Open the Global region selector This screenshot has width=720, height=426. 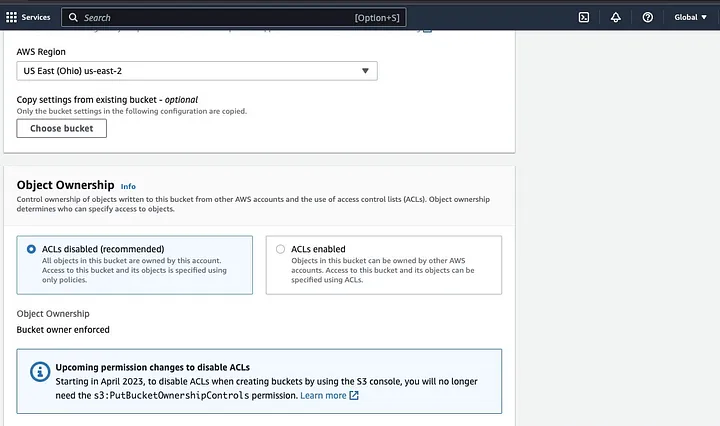[x=690, y=17]
